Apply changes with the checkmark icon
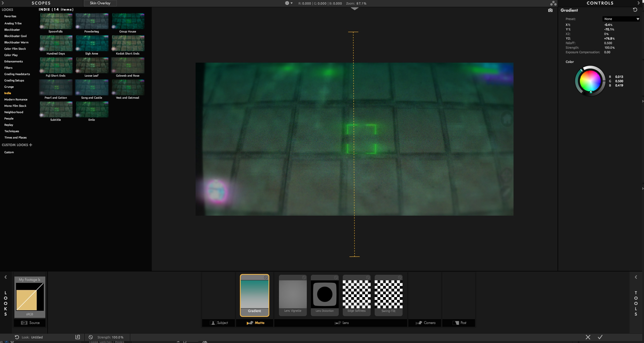This screenshot has height=343, width=644. click(600, 337)
